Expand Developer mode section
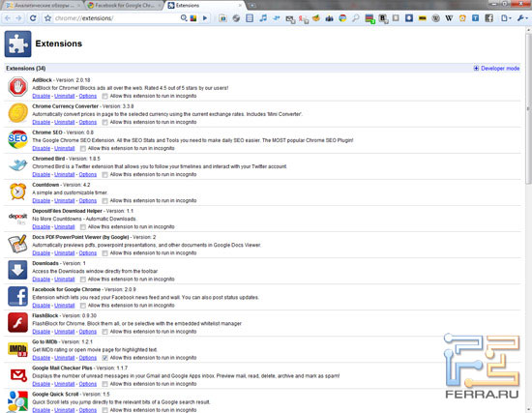The image size is (532, 413). tap(496, 69)
